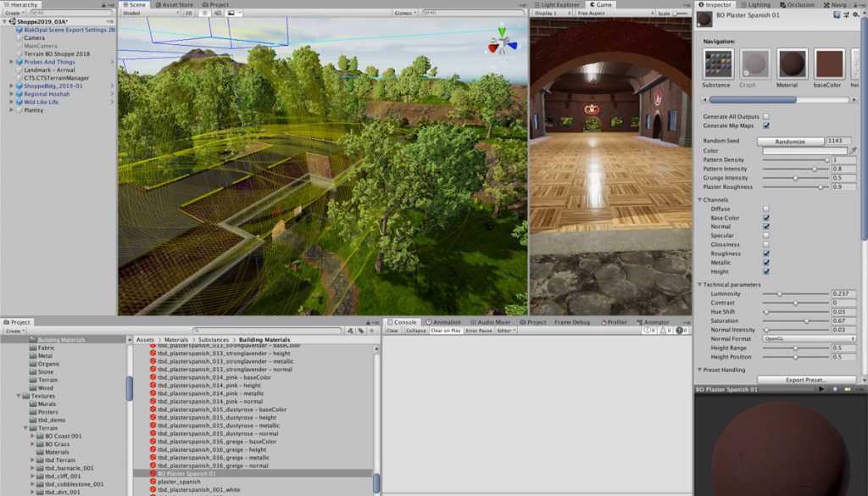Collapse the Technical parameters section

click(699, 285)
